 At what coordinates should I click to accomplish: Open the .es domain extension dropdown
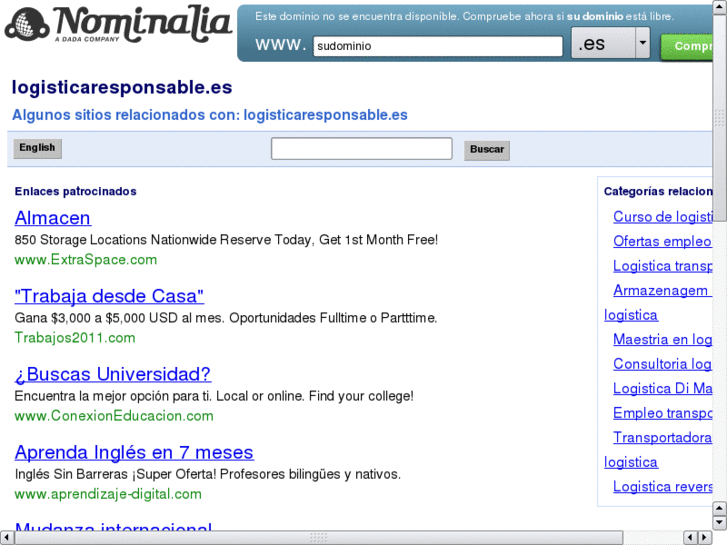point(611,43)
